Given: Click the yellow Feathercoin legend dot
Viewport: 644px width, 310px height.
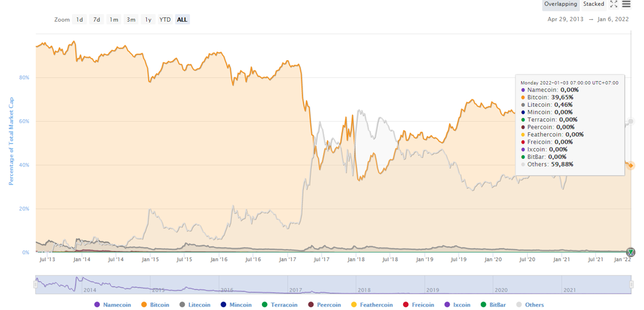Looking at the screenshot, I should tap(354, 305).
